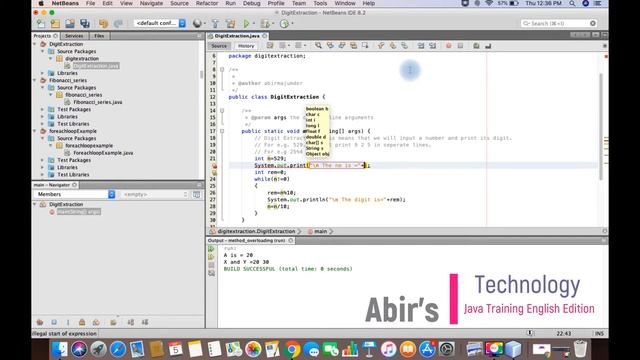Switch to the Services tab

pyautogui.click(x=74, y=36)
